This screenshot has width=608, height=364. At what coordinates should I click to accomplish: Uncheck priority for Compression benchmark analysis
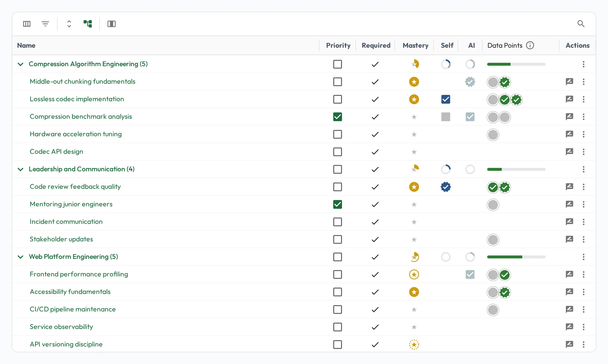(x=337, y=117)
